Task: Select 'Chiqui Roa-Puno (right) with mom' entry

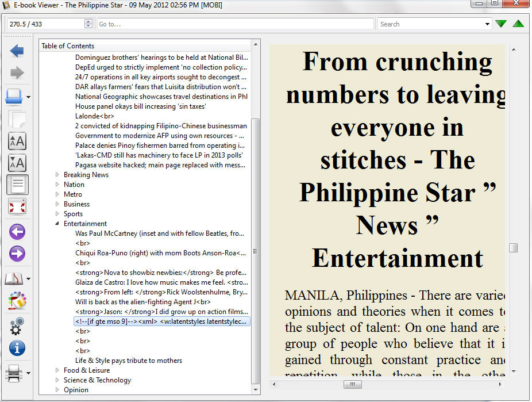Action: pyautogui.click(x=160, y=253)
